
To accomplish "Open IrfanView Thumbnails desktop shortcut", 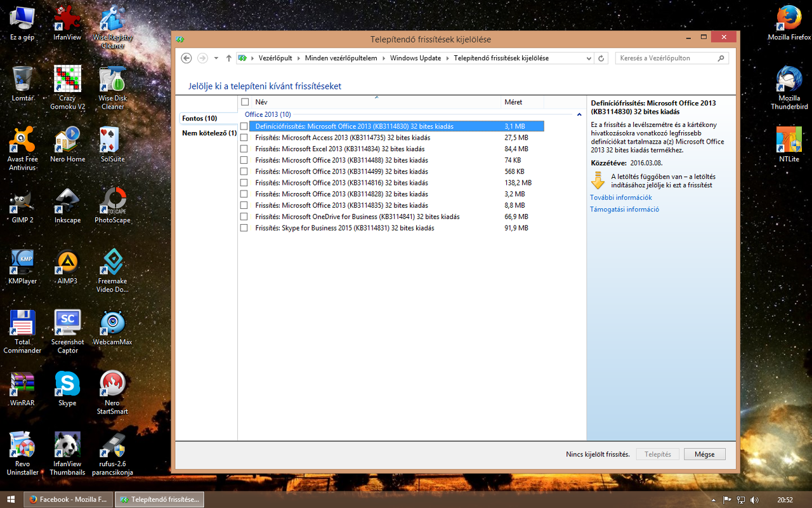I will [x=67, y=454].
